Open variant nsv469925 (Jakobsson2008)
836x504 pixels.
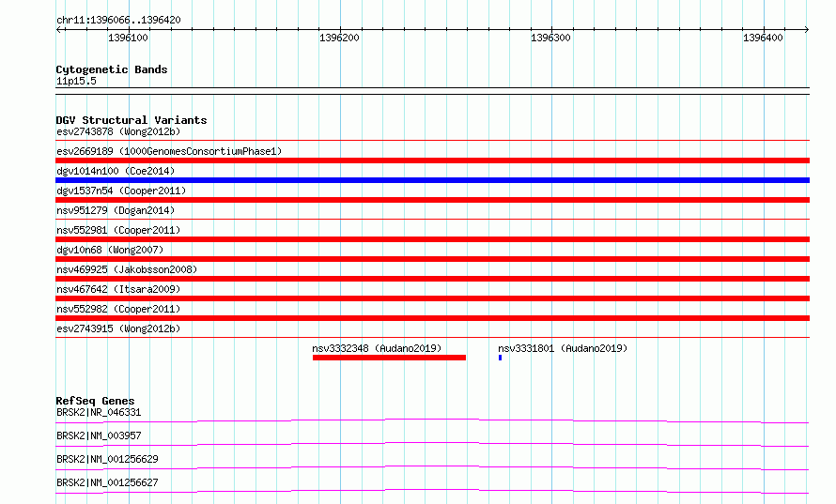(127, 269)
